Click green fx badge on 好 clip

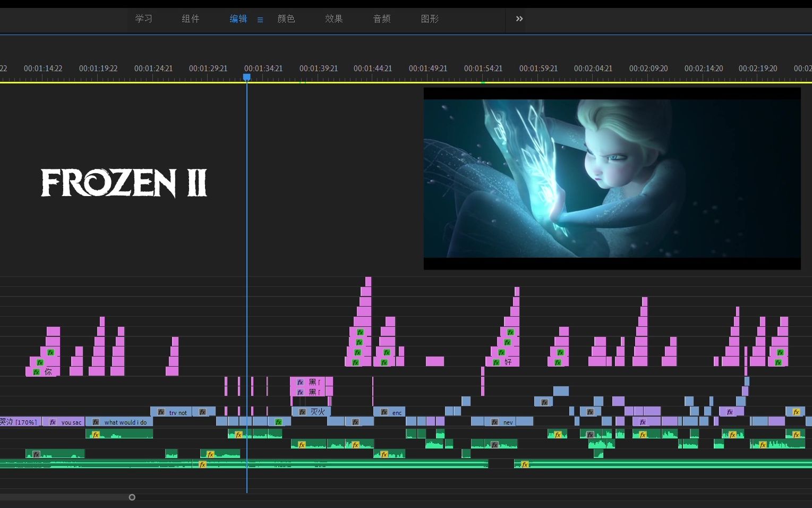pyautogui.click(x=496, y=362)
